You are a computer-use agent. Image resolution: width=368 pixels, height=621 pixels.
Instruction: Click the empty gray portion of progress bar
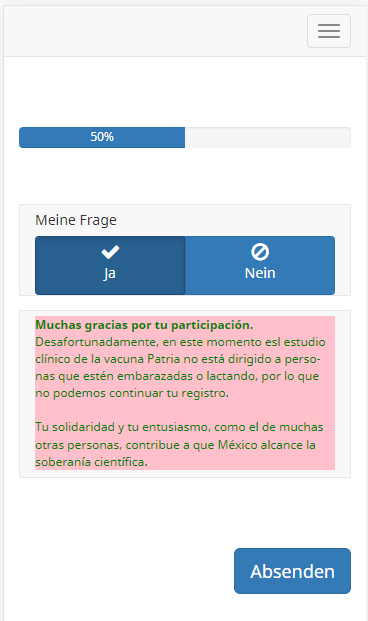pyautogui.click(x=267, y=137)
